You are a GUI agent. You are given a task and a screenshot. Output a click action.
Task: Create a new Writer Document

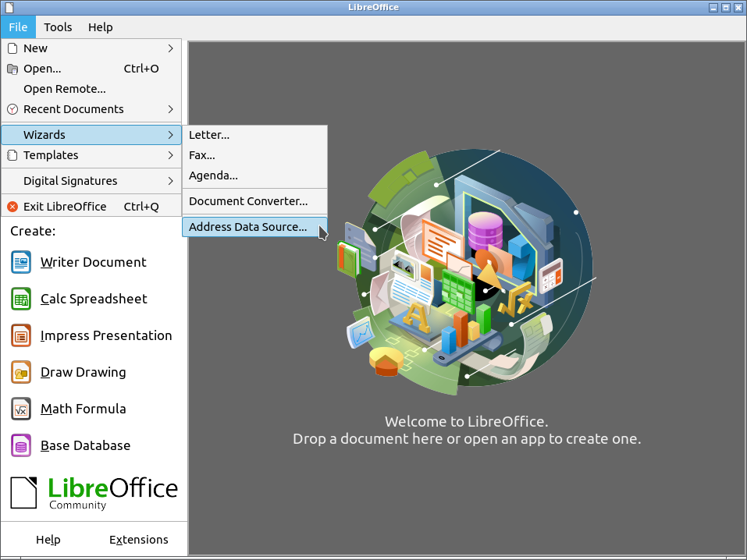pyautogui.click(x=94, y=262)
